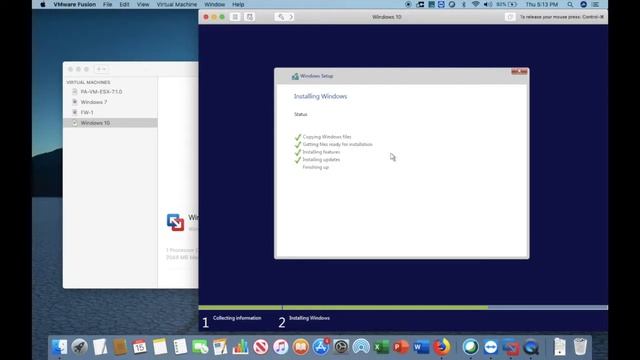This screenshot has width=640, height=360.
Task: Open Word from the Dock
Action: [421, 347]
